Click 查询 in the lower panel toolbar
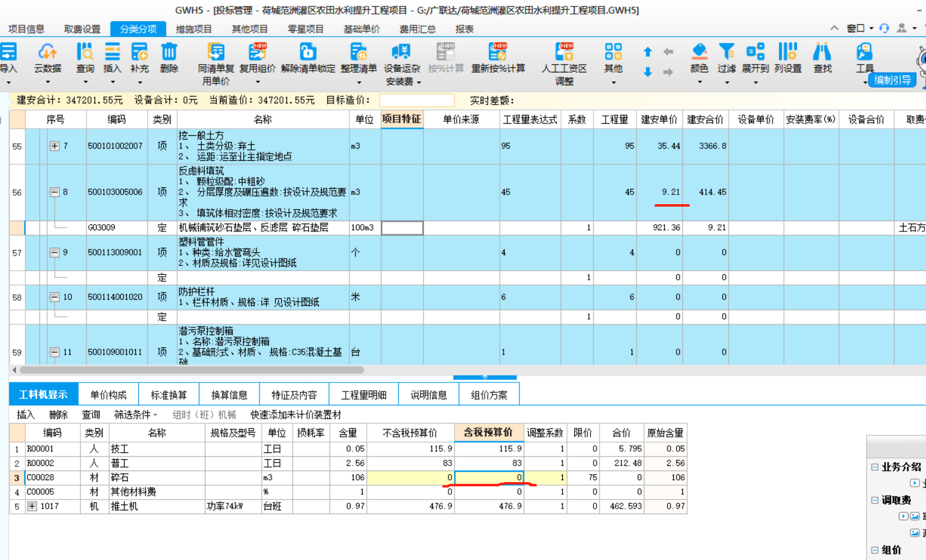Screen dimensions: 926x560 pyautogui.click(x=91, y=414)
